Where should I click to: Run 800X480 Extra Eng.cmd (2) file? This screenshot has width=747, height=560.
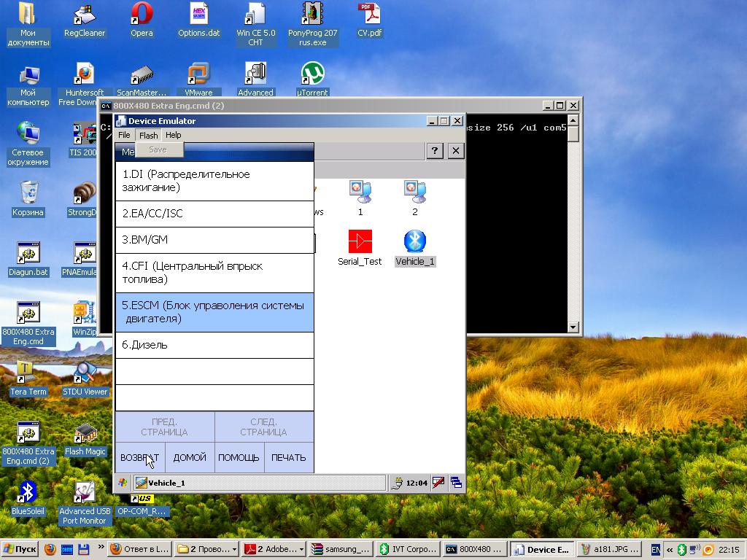(x=28, y=444)
